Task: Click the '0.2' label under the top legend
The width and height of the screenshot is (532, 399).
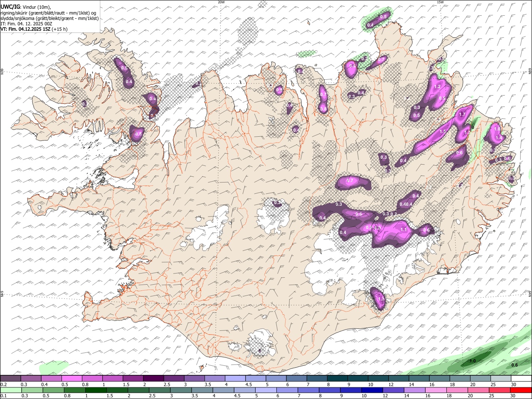Action: [x=4, y=384]
